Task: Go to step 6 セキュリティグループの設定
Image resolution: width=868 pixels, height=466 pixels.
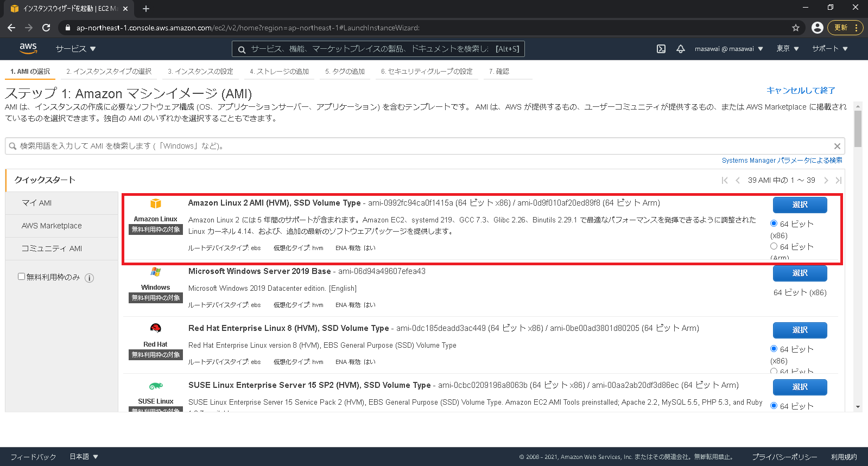Action: click(x=427, y=72)
